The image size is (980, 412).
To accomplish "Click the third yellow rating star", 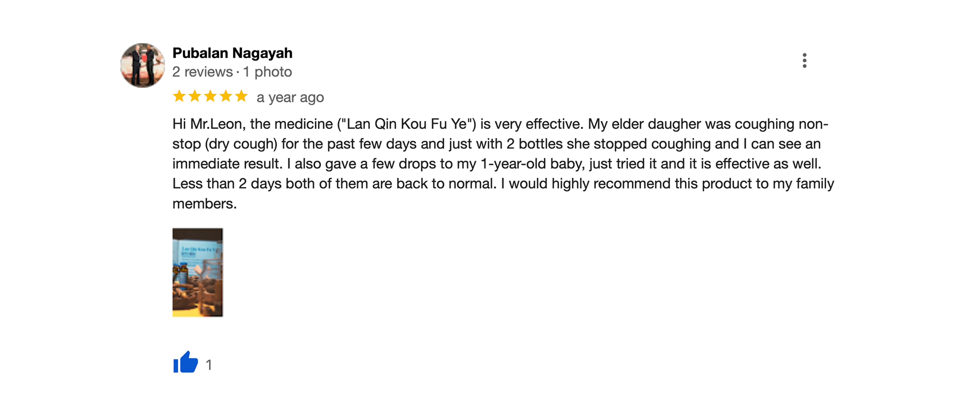I will click(210, 96).
